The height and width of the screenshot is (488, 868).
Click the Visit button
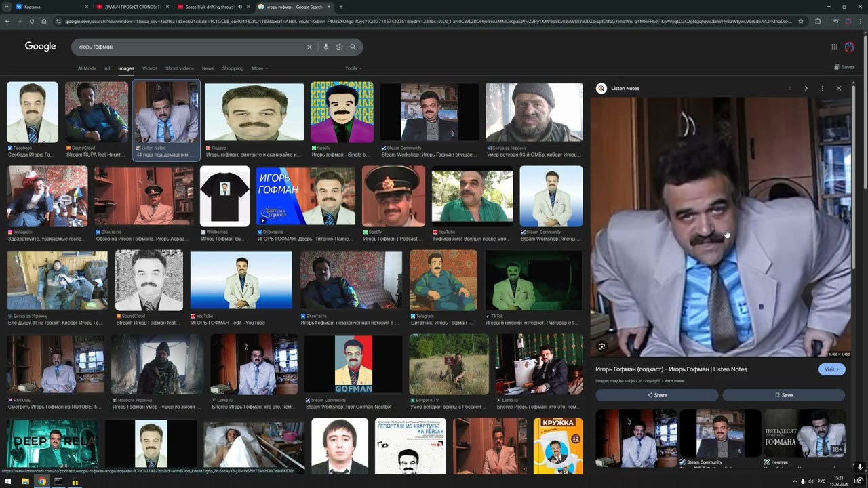(831, 369)
